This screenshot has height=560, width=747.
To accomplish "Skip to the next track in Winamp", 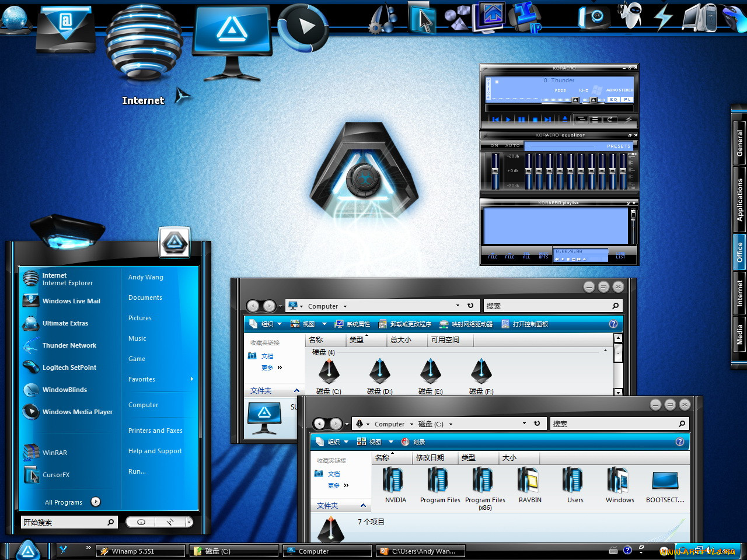I will [547, 120].
